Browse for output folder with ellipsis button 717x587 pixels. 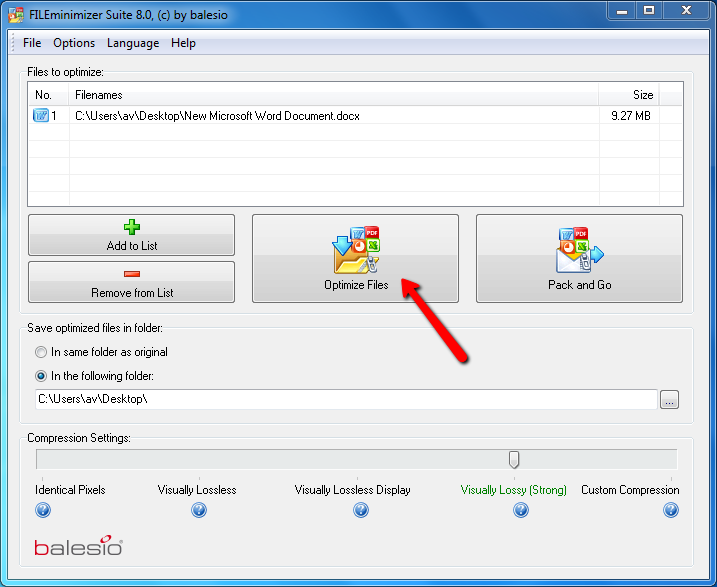pos(669,400)
